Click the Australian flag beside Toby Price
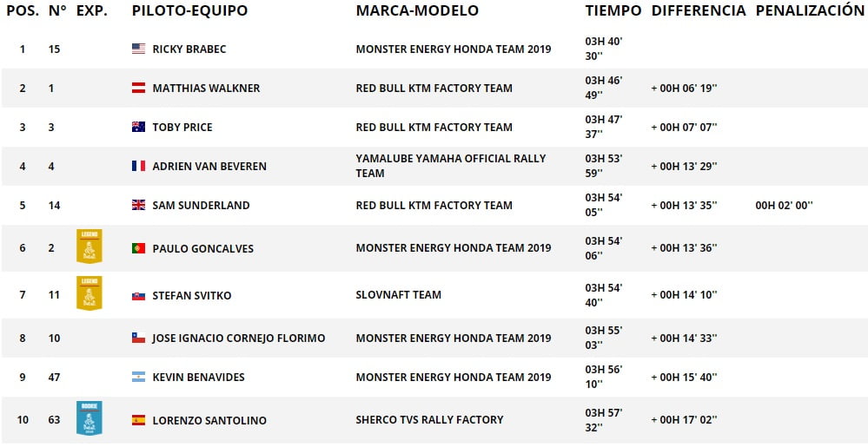Image resolution: width=868 pixels, height=447 pixels. (138, 127)
